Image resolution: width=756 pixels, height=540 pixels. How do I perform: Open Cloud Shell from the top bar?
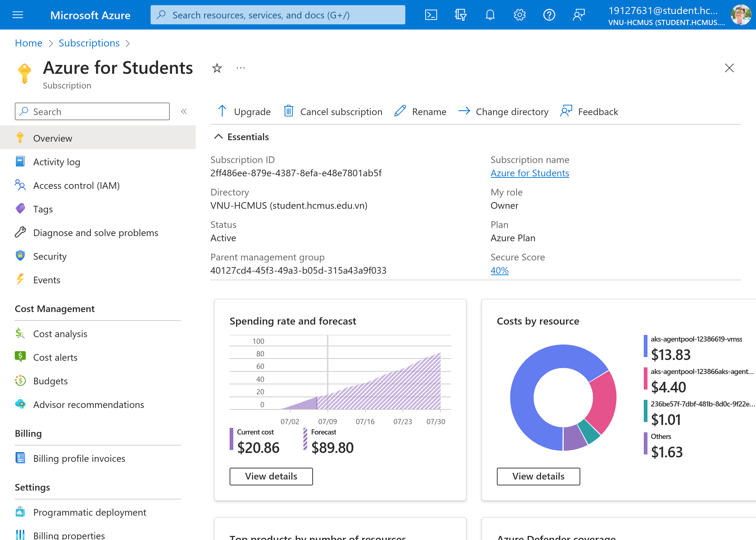coord(431,15)
